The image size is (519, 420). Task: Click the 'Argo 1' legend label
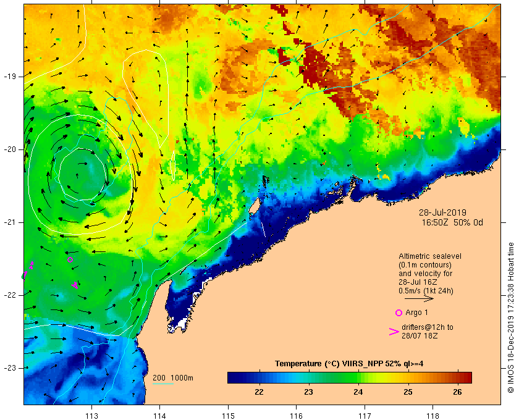(416, 313)
